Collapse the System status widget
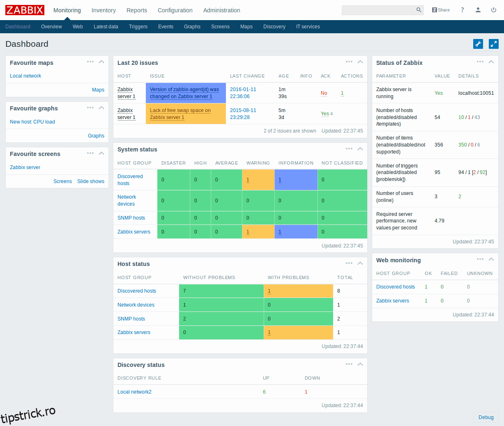Image resolution: width=504 pixels, height=426 pixels. 360,149
